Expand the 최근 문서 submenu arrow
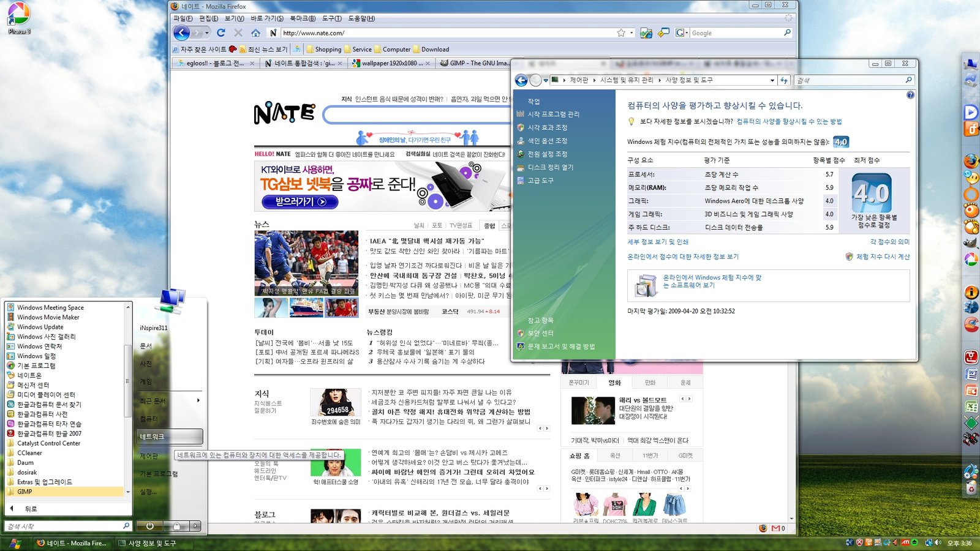The height and width of the screenshot is (551, 980). point(198,400)
